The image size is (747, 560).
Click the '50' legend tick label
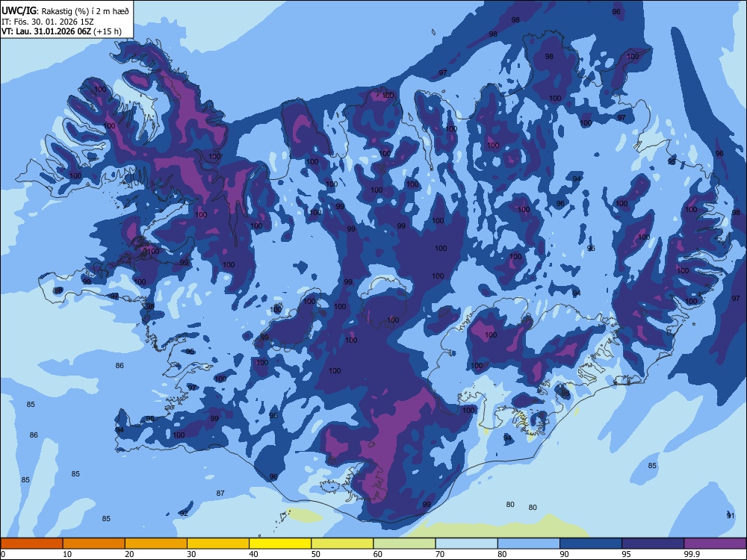point(315,554)
